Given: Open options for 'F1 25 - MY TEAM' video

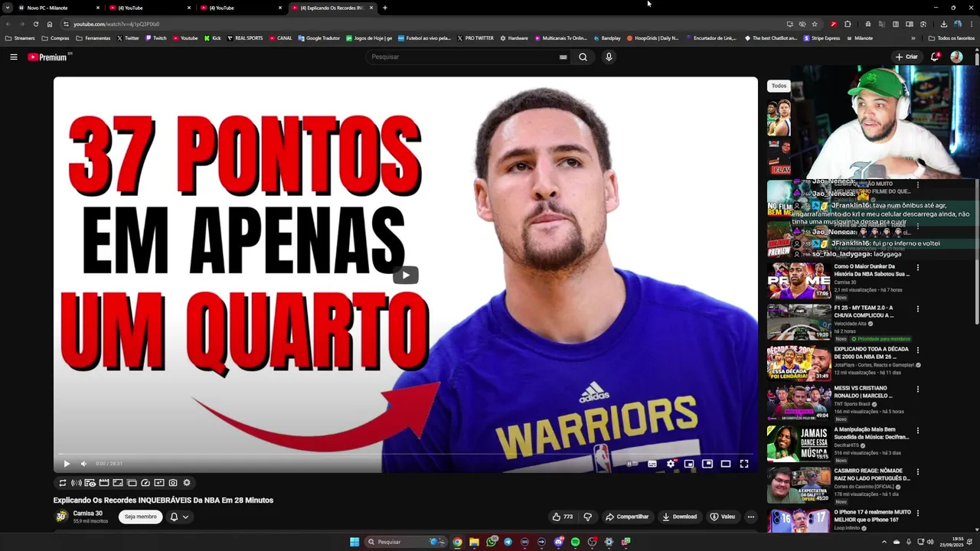Looking at the screenshot, I should tap(918, 308).
